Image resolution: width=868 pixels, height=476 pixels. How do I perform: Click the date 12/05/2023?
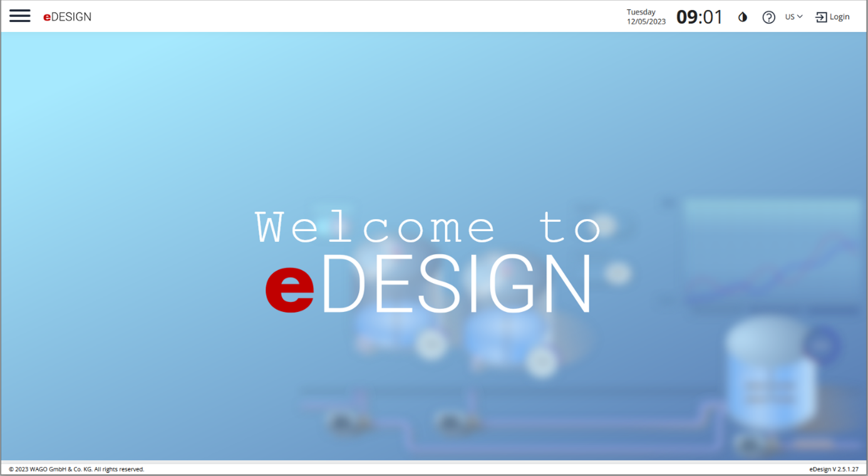646,22
